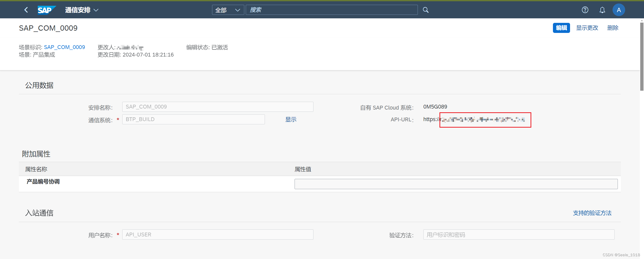The image size is (644, 259).
Task: Open notifications bell icon
Action: (602, 10)
